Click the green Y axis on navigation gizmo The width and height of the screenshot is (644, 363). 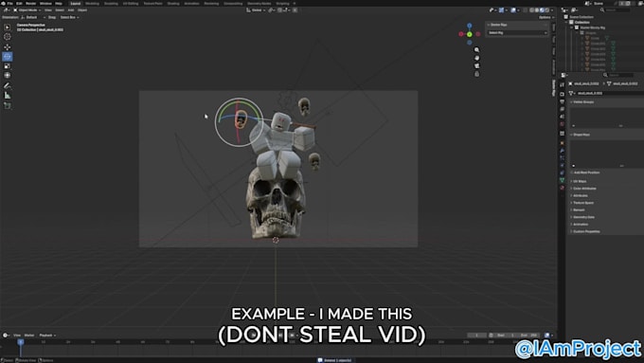(470, 34)
